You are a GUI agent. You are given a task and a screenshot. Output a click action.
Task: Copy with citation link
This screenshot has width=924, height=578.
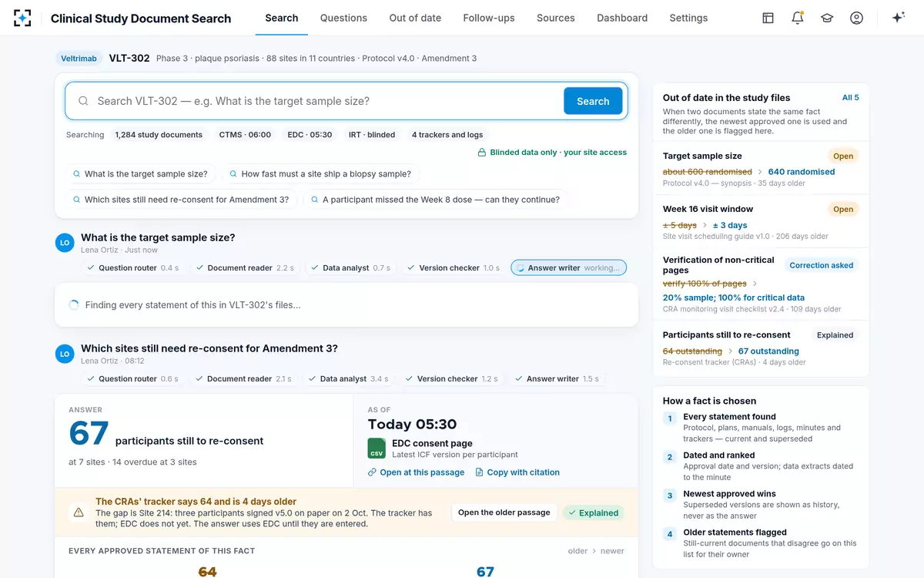click(517, 472)
